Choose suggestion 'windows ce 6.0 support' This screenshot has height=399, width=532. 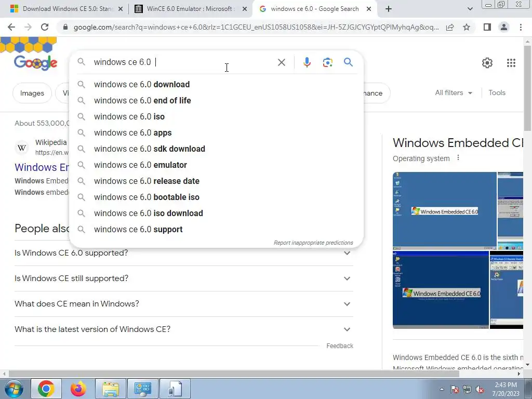coord(217,229)
